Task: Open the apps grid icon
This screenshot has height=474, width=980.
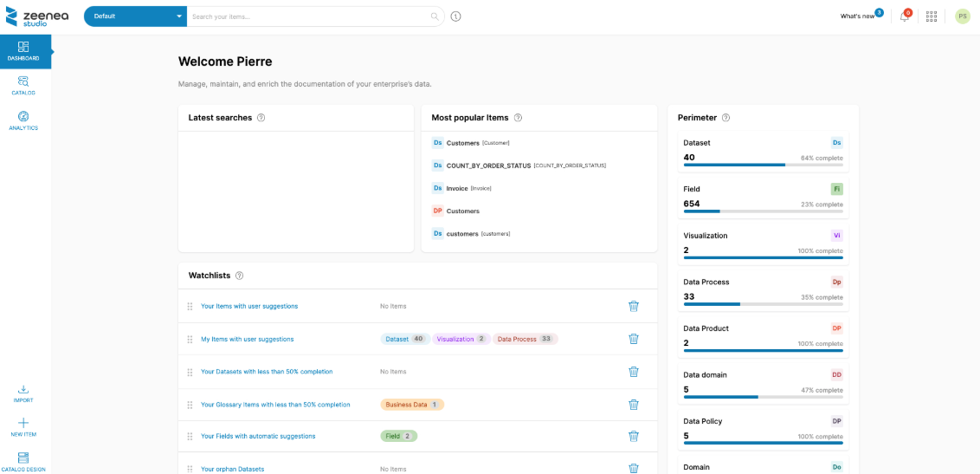Action: (x=932, y=16)
